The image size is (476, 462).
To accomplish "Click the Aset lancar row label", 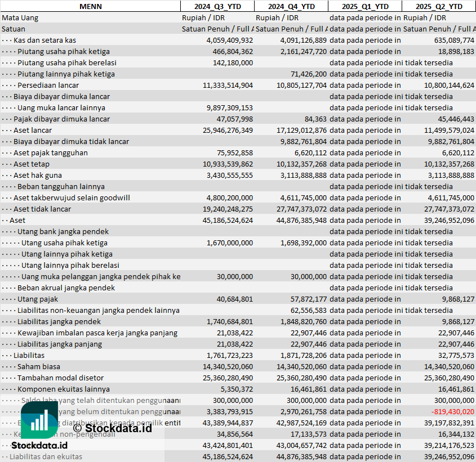I will coord(33,130).
